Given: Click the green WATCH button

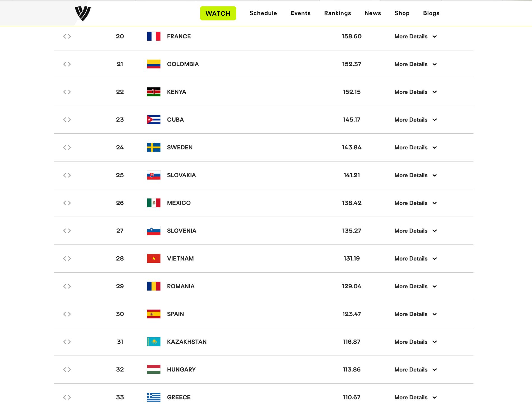Looking at the screenshot, I should point(218,13).
